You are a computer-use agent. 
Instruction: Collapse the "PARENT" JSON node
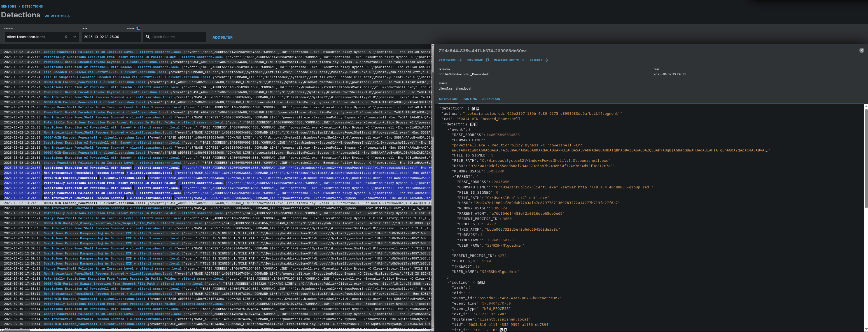(x=453, y=176)
